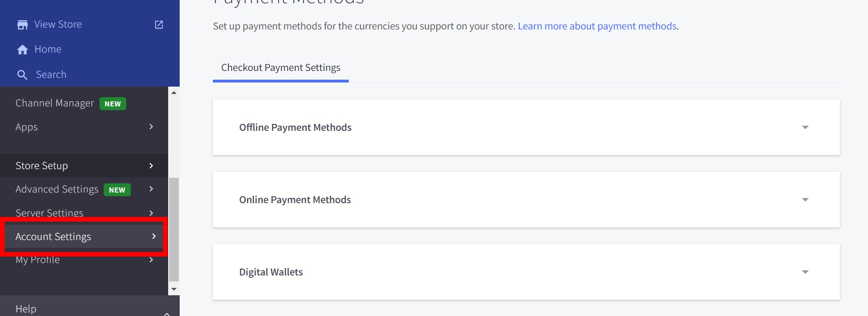Image resolution: width=868 pixels, height=316 pixels.
Task: Click the NEW badge next to Channel Manager
Action: (113, 104)
